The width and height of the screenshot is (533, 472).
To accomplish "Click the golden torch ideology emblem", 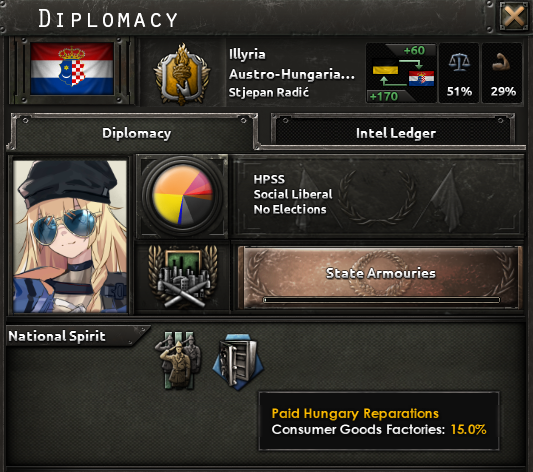I will tap(182, 74).
